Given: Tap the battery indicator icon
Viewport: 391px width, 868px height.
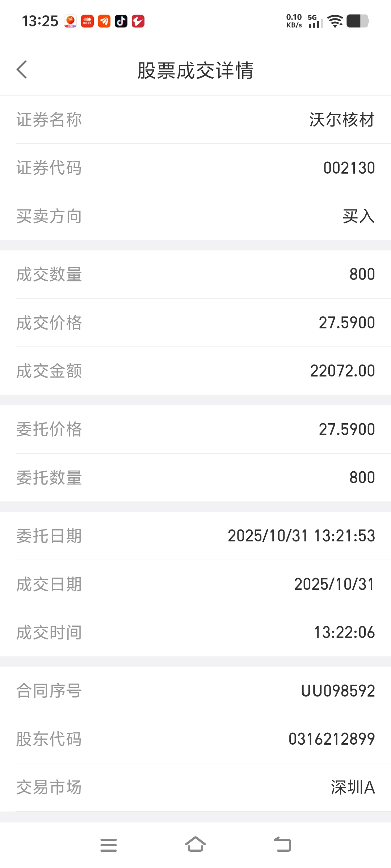Looking at the screenshot, I should (358, 21).
